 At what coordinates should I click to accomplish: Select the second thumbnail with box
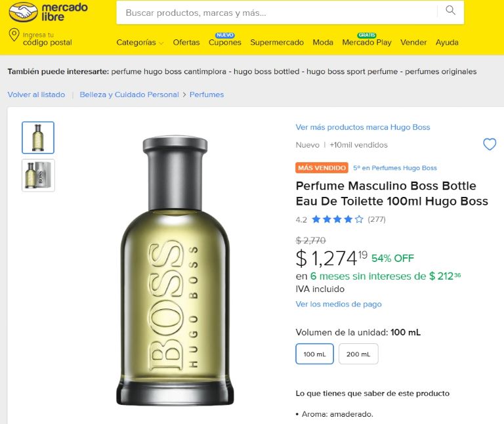pyautogui.click(x=38, y=175)
